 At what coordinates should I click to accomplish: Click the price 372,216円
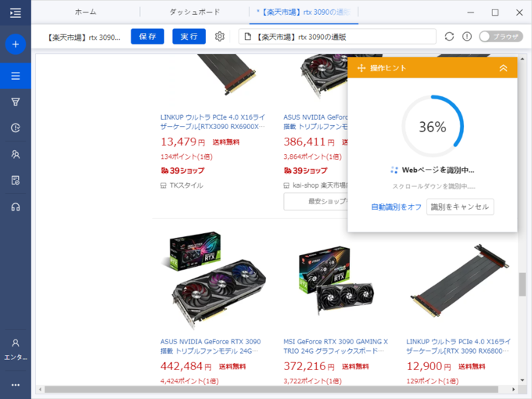309,366
